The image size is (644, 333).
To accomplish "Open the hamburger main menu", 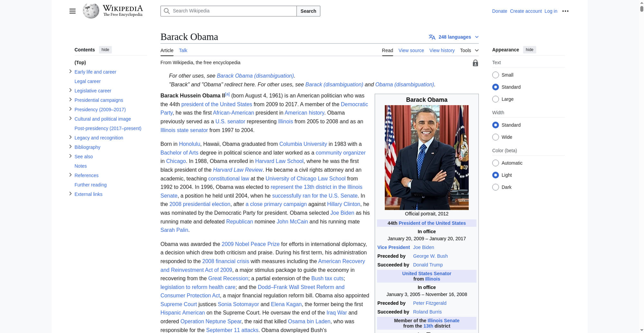I will (x=72, y=11).
